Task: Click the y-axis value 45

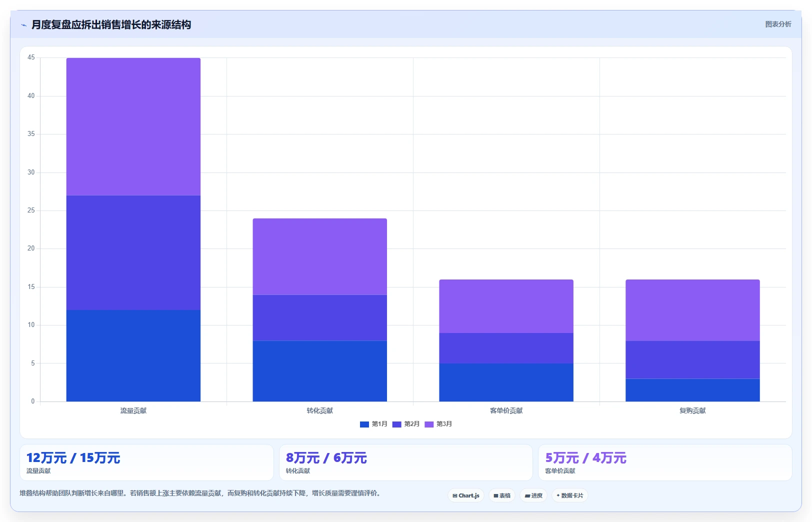Action: pyautogui.click(x=31, y=57)
